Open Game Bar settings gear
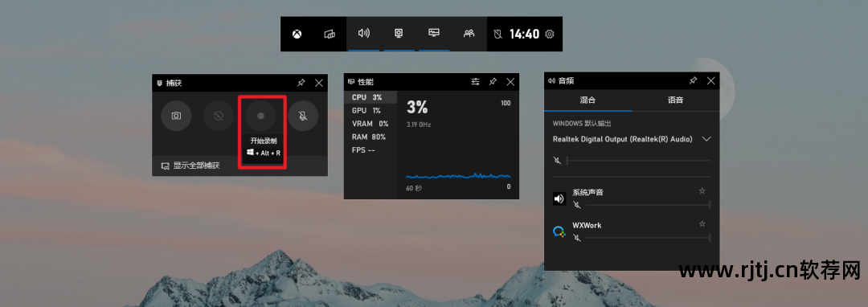This screenshot has width=868, height=307. point(549,35)
